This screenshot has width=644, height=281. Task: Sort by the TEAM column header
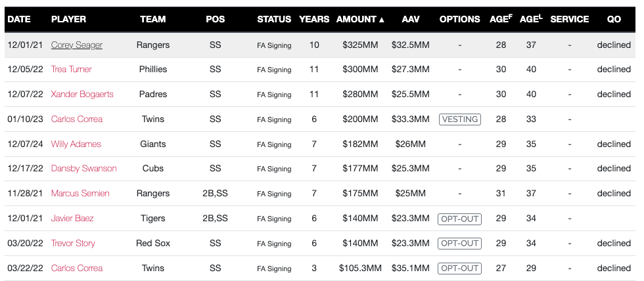[152, 19]
